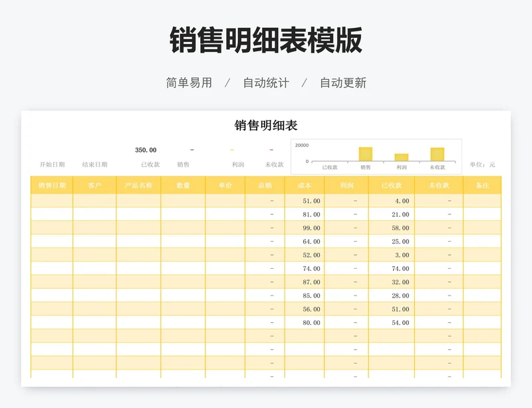Select the 备注 column header
Image resolution: width=532 pixels, height=408 pixels.
click(x=482, y=185)
